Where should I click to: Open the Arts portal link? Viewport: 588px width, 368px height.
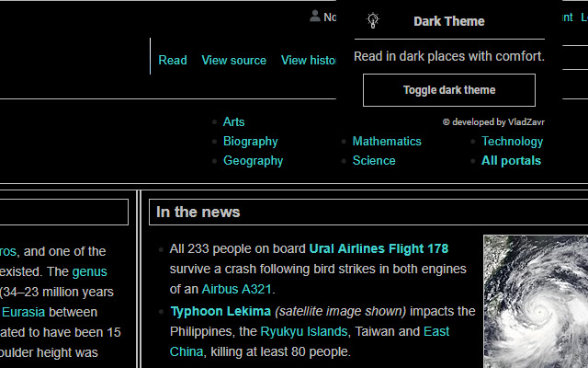pos(233,121)
